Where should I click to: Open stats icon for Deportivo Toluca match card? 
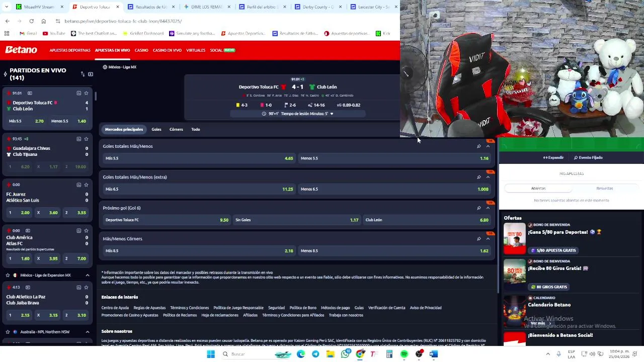tap(78, 93)
